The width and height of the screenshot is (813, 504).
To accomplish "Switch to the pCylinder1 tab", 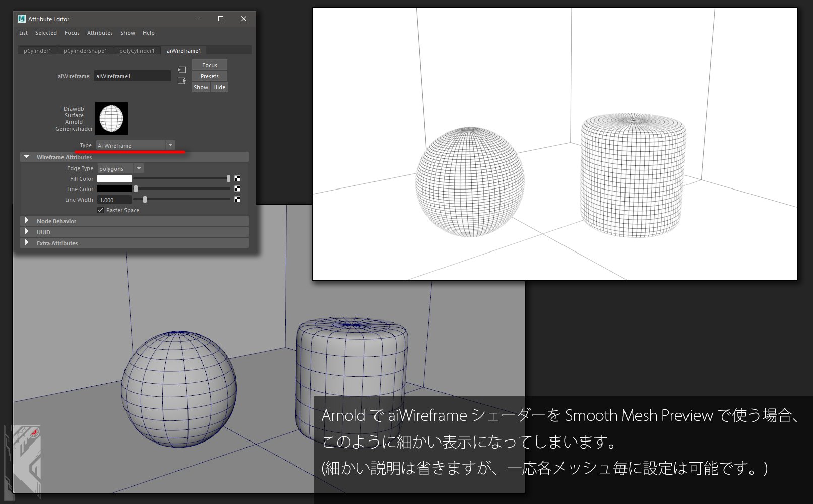I will coord(37,50).
